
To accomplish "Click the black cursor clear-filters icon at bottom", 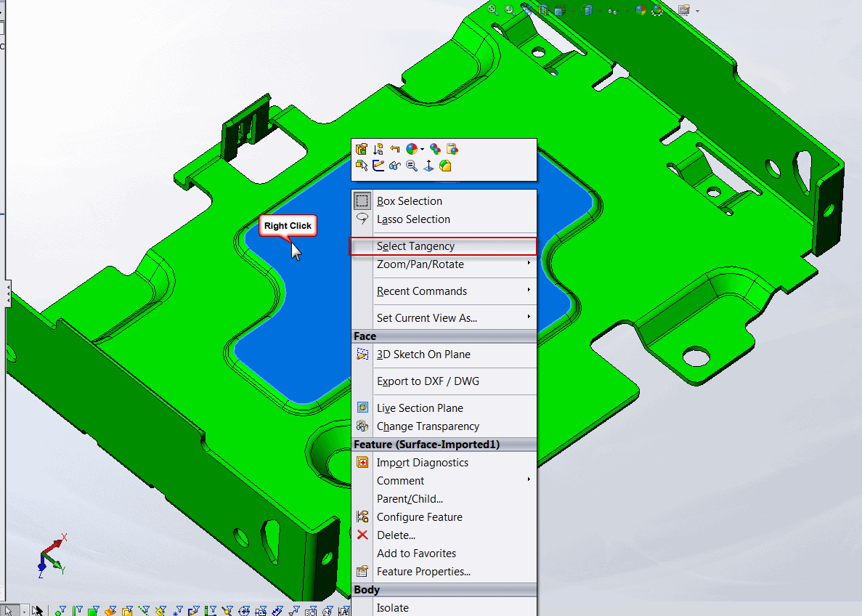I will (37, 610).
